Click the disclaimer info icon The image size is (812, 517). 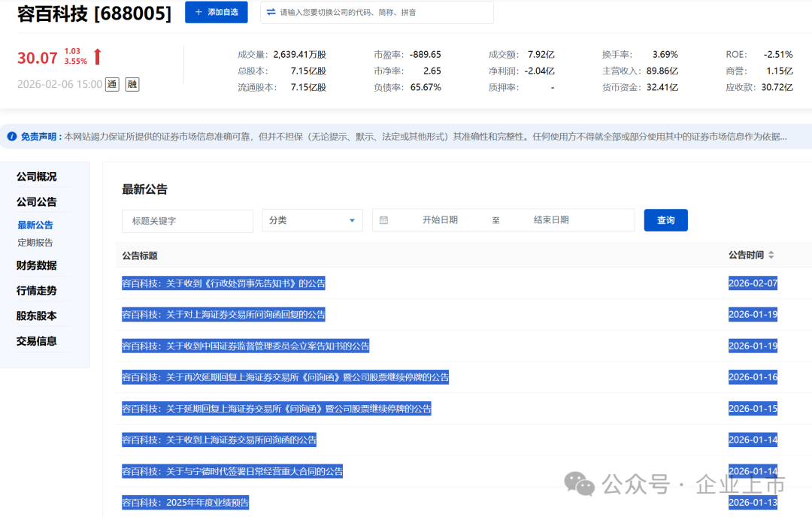click(11, 137)
